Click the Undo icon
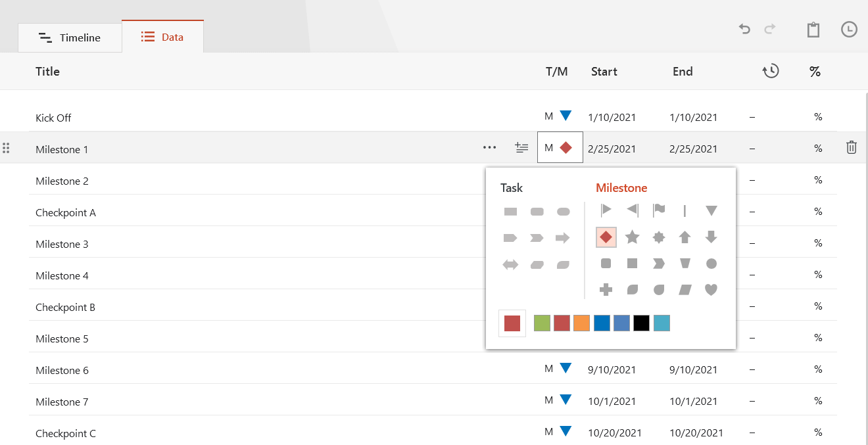Viewport: 868px width, 445px height. (744, 30)
